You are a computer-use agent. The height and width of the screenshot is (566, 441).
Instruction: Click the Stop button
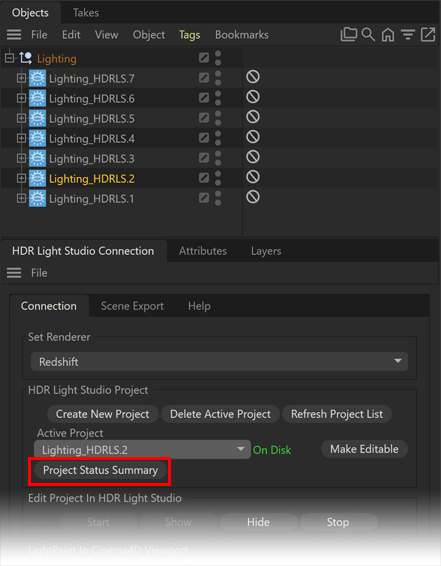(338, 522)
